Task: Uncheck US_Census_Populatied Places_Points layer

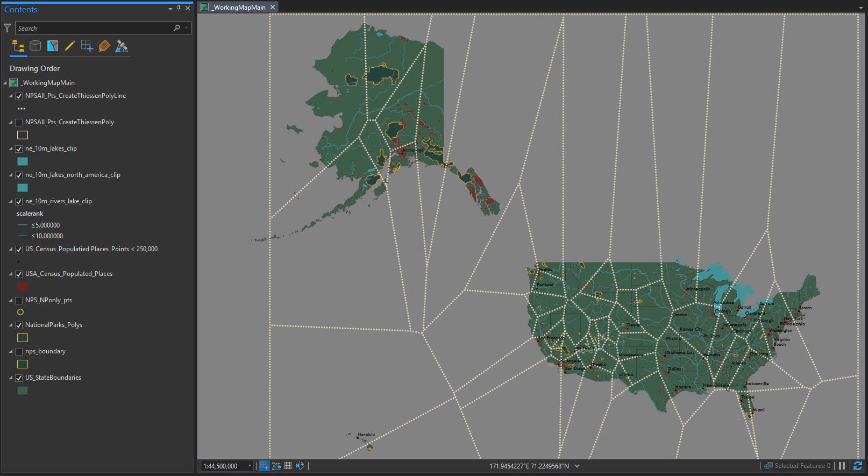Action: (x=19, y=250)
